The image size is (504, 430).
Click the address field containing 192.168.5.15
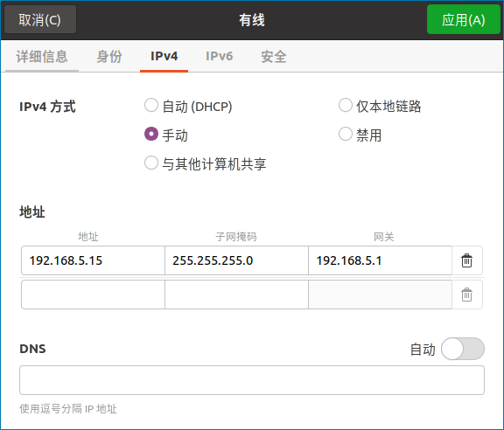click(x=94, y=260)
